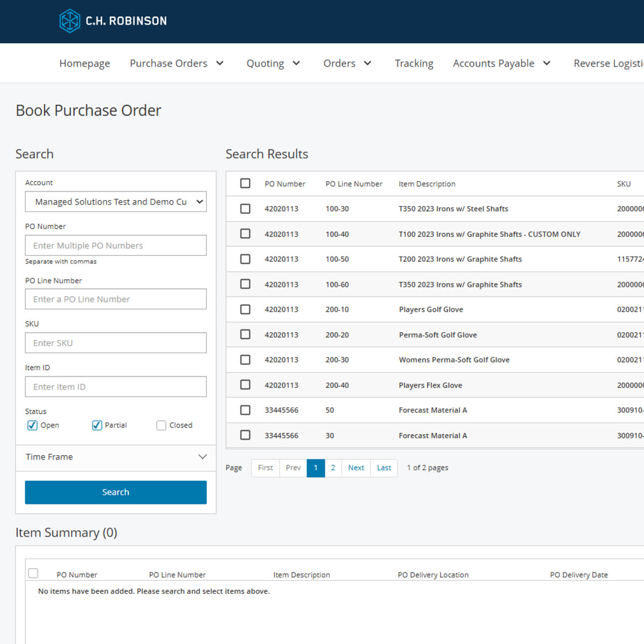Uncheck the Partial status checkbox
Image resolution: width=644 pixels, height=644 pixels.
coord(97,426)
